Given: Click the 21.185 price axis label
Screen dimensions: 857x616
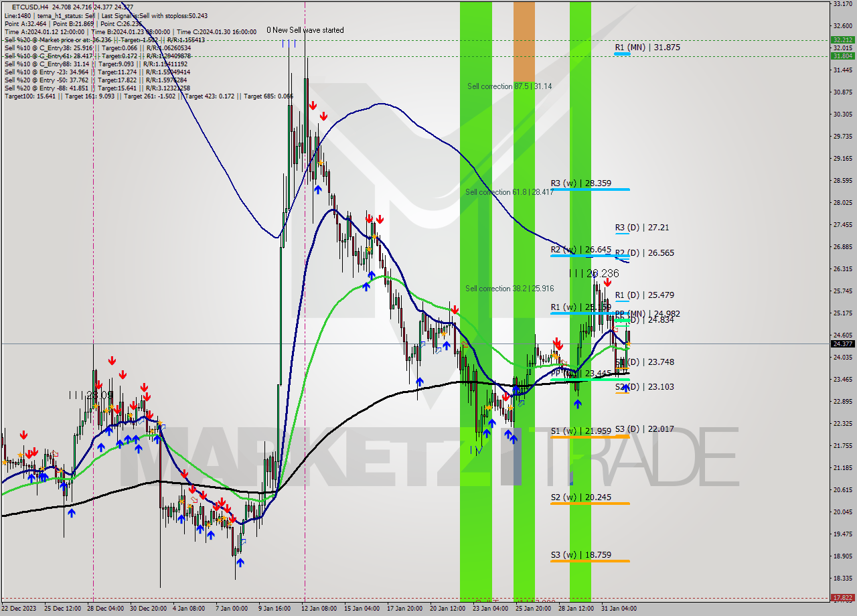Looking at the screenshot, I should coord(842,467).
